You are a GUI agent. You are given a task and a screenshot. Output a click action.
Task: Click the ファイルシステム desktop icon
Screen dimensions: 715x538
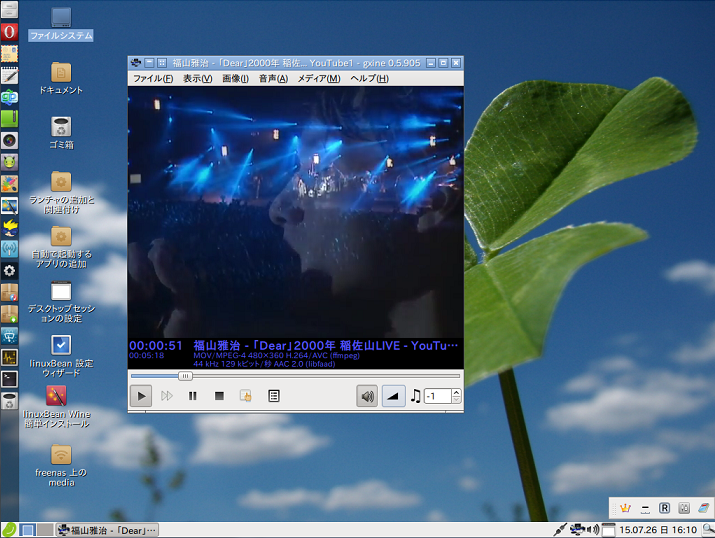click(61, 24)
